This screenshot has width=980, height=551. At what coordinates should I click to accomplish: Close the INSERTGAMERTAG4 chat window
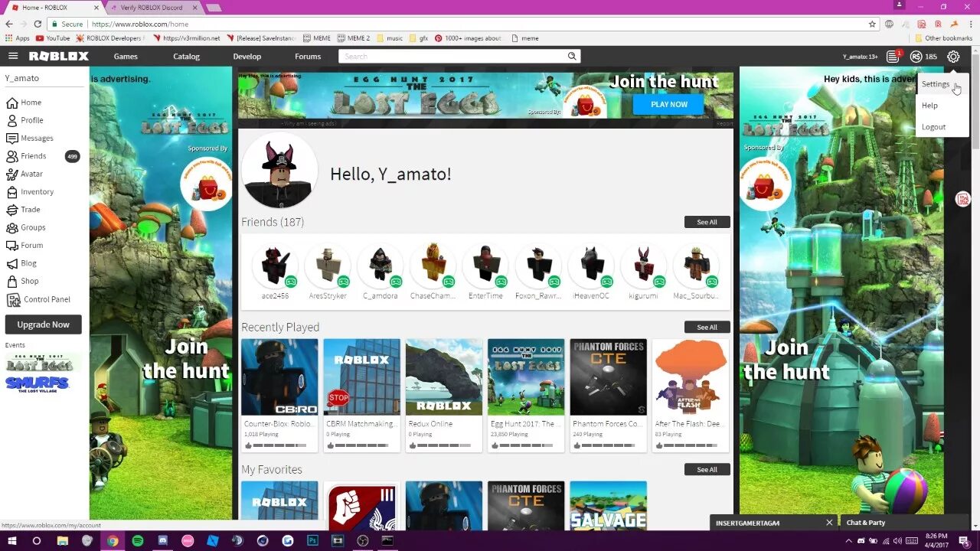(x=828, y=523)
